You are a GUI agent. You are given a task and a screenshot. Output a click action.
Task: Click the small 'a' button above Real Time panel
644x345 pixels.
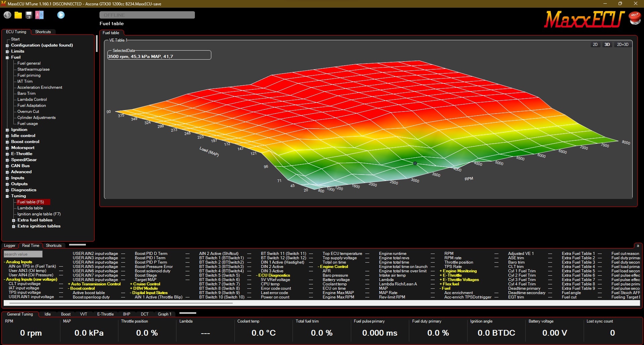click(638, 246)
